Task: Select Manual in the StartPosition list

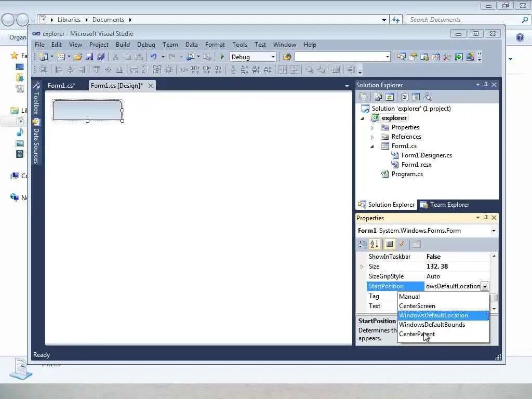Action: click(x=443, y=297)
